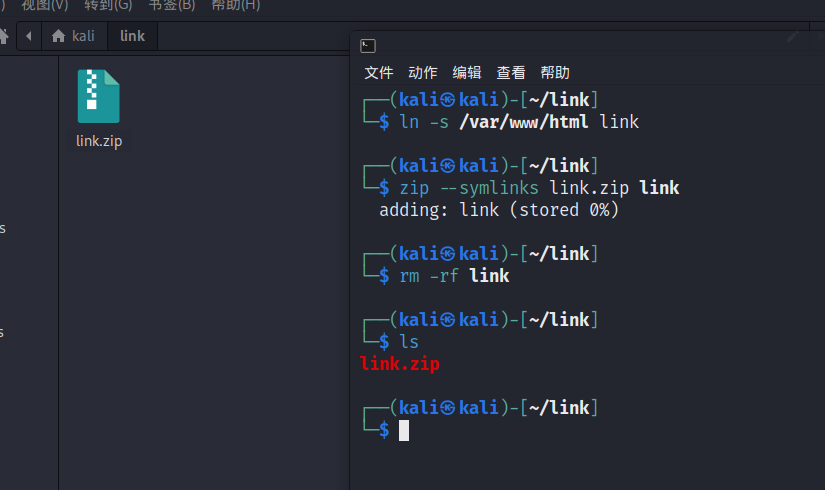Click the link.zip file name label
The image size is (825, 490).
click(99, 141)
